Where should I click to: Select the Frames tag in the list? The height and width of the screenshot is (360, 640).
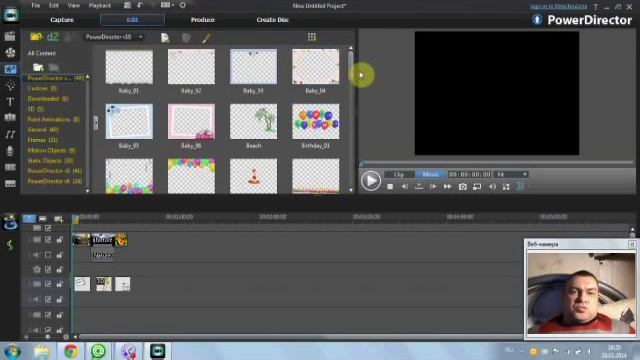click(43, 140)
